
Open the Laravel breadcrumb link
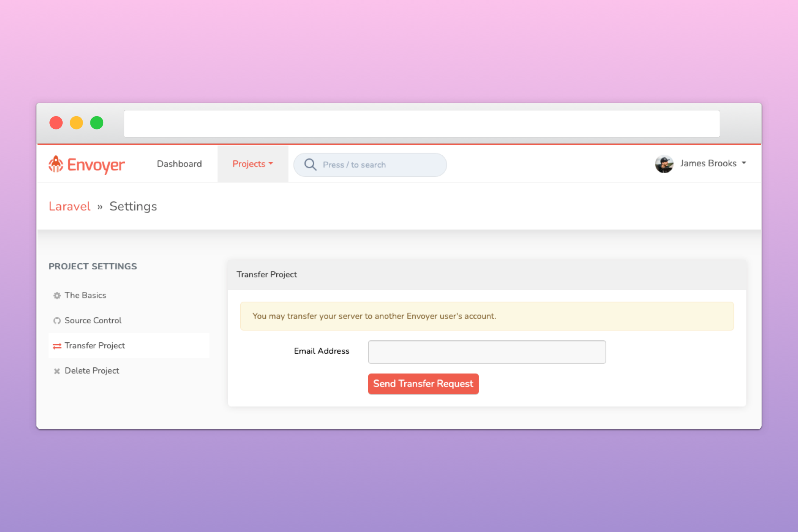70,206
